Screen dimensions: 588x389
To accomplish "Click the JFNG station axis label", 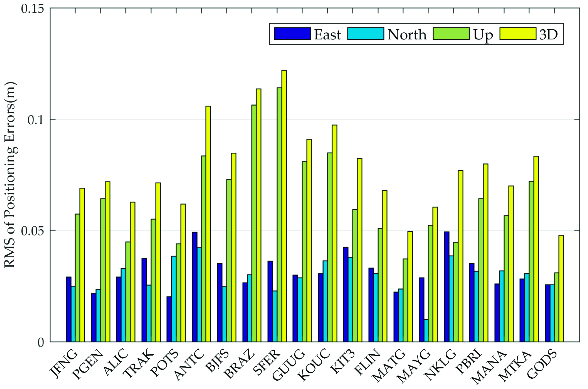I will tap(63, 363).
